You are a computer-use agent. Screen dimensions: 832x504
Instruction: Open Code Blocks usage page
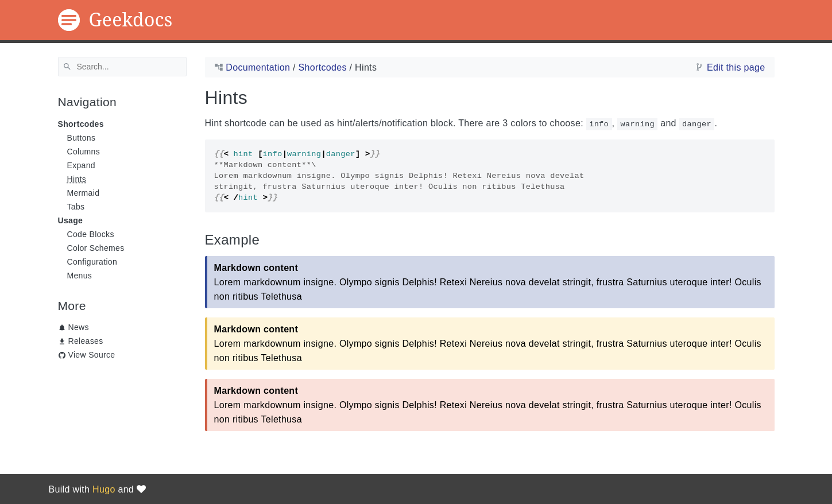click(90, 234)
